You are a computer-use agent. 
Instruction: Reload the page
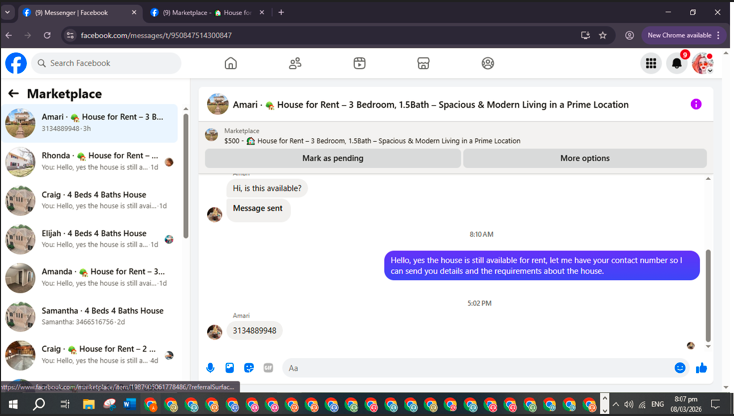pyautogui.click(x=47, y=35)
